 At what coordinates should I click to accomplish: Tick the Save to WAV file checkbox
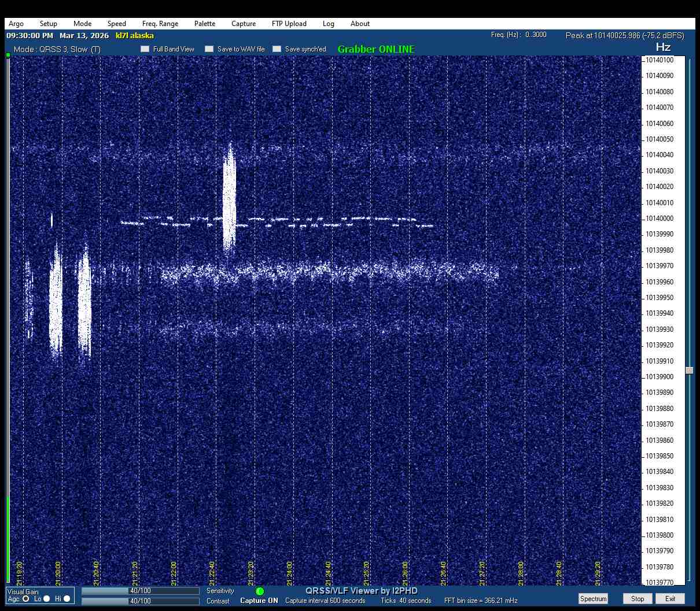click(x=209, y=49)
